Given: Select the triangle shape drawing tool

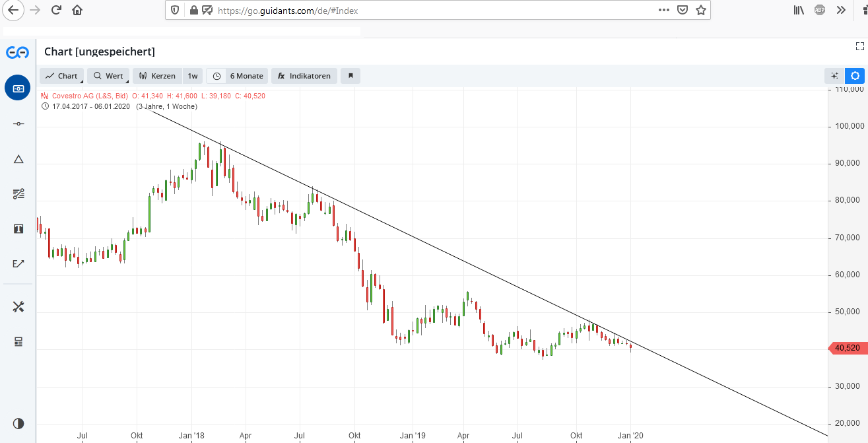Looking at the screenshot, I should 18,159.
